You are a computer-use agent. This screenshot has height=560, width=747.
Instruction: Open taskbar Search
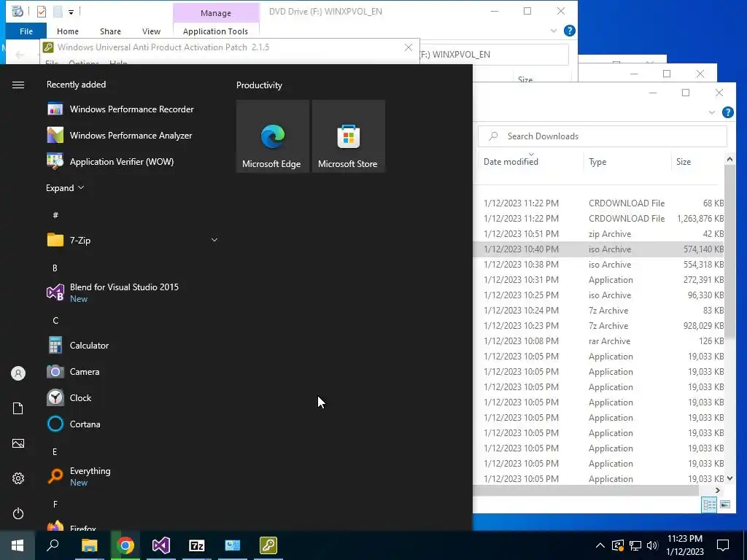[53, 545]
